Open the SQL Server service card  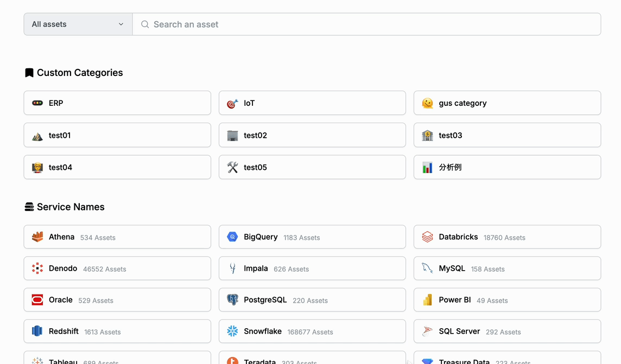pyautogui.click(x=508, y=331)
